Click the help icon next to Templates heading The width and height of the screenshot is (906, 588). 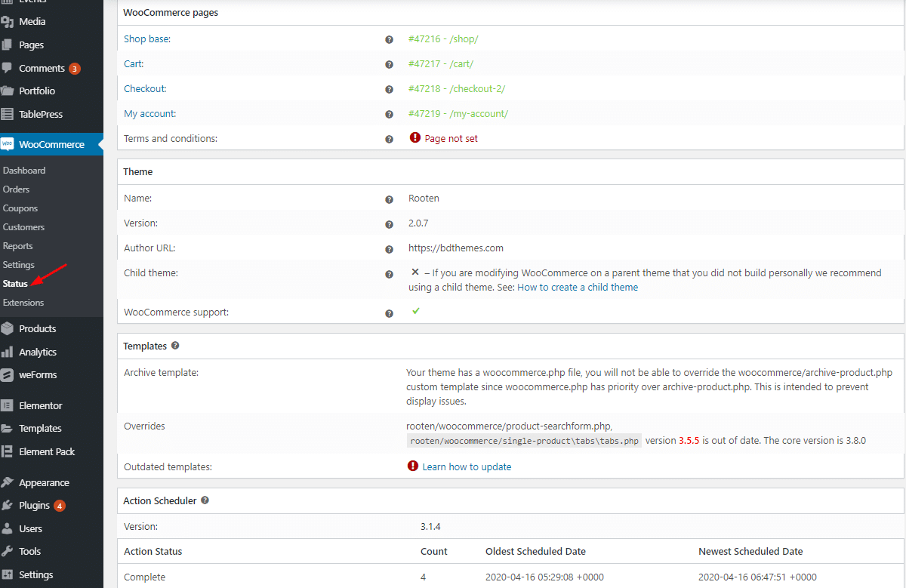pyautogui.click(x=175, y=346)
